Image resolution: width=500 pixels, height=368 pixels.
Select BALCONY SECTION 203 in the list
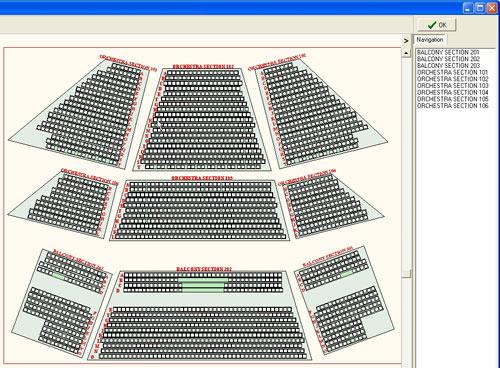pyautogui.click(x=448, y=66)
